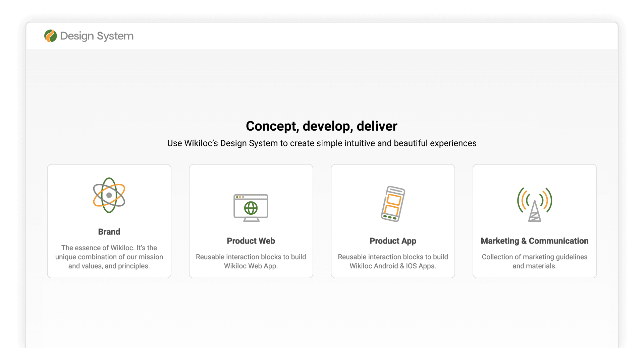Click the Product Web monitor globe icon

coord(251,208)
